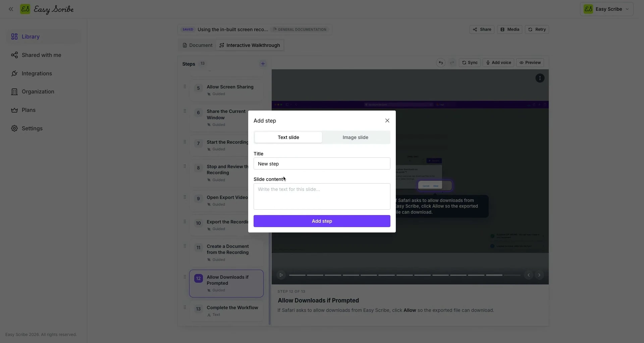
Task: Click the Retry button
Action: (x=537, y=29)
